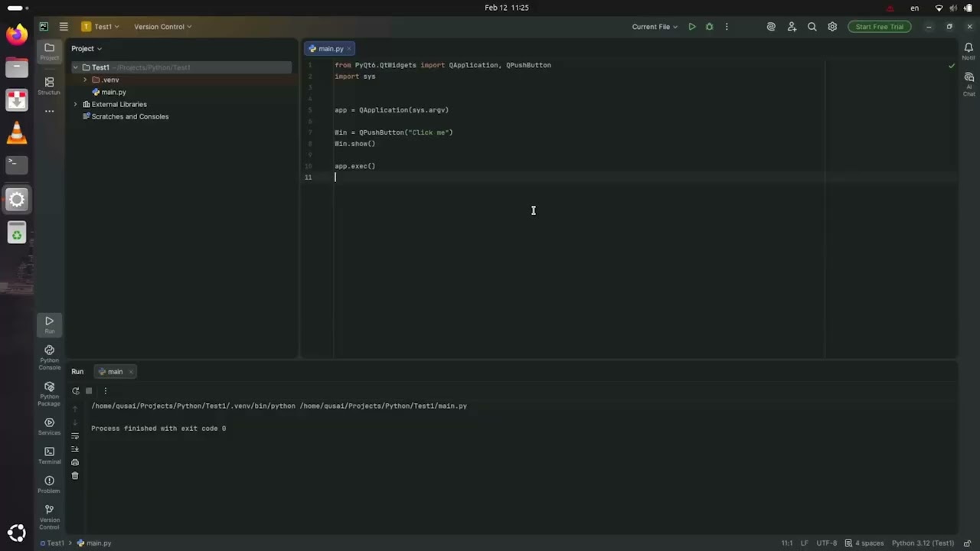Viewport: 980px width, 551px height.
Task: Close the main.py editor tab
Action: pyautogui.click(x=349, y=49)
